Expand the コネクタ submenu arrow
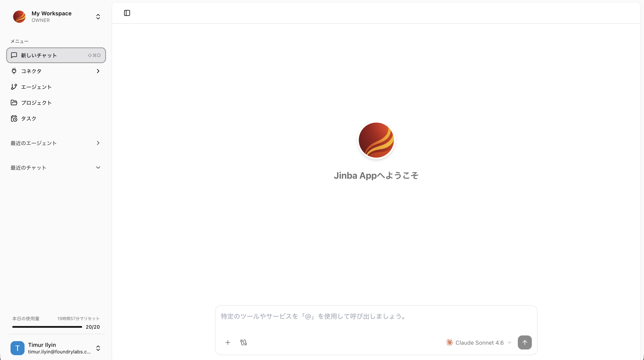Screen dimensions: 644x360 point(98,71)
